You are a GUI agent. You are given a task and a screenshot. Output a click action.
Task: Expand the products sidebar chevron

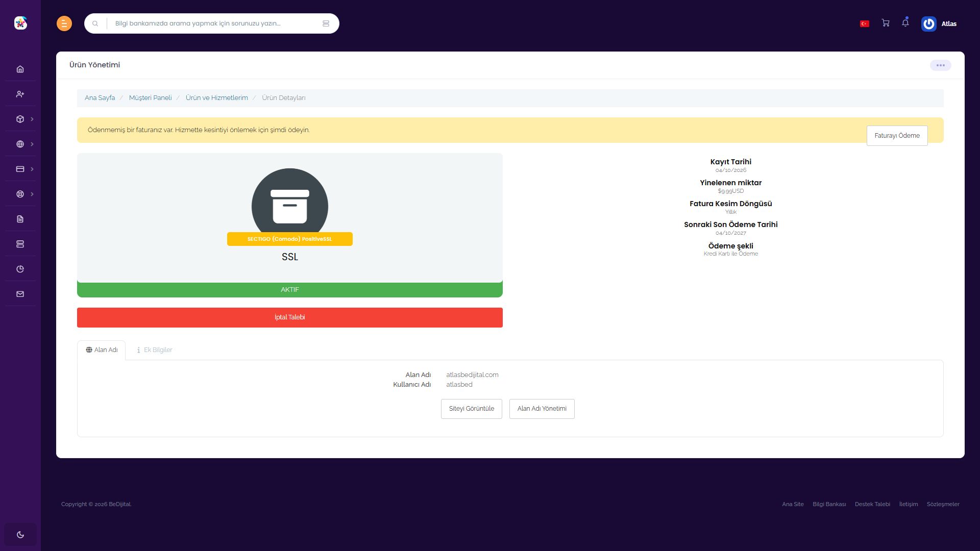point(32,119)
